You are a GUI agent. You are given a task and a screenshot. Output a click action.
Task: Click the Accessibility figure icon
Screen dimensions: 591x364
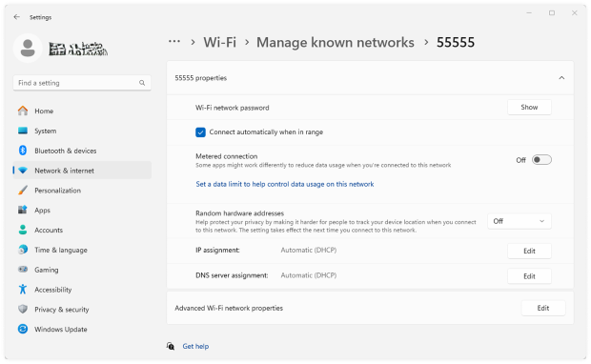click(23, 290)
